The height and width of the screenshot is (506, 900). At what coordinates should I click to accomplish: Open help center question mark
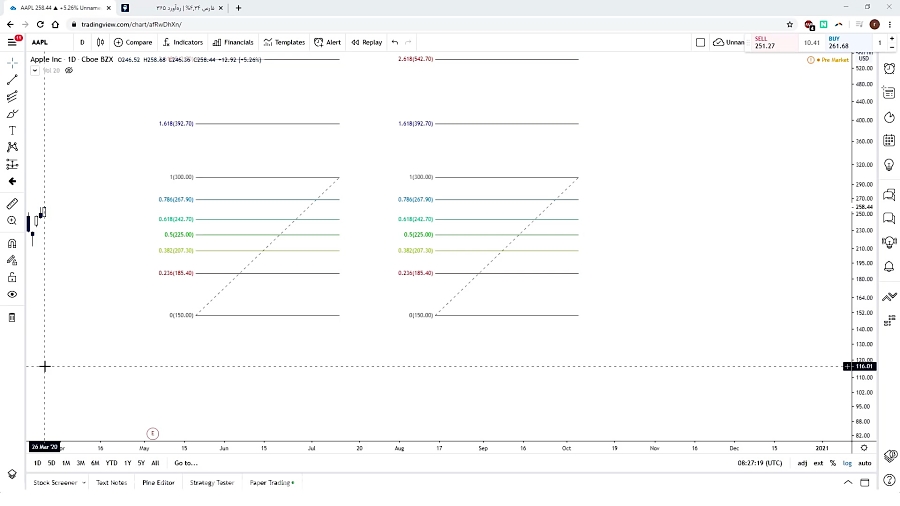[x=889, y=480]
